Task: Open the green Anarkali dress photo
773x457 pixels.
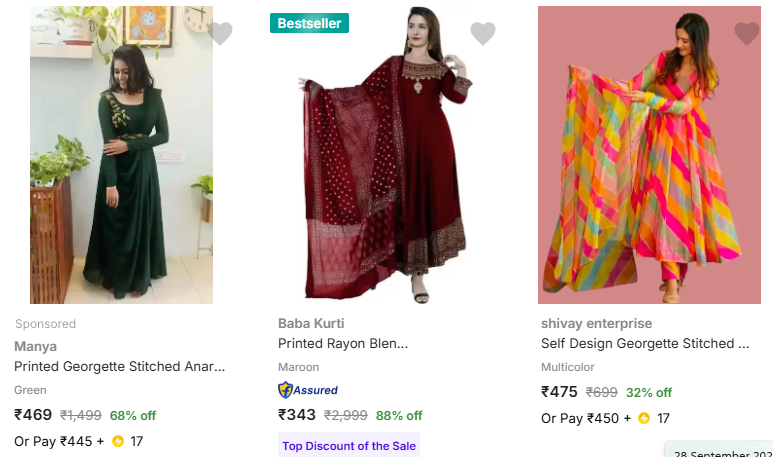Action: click(x=121, y=155)
